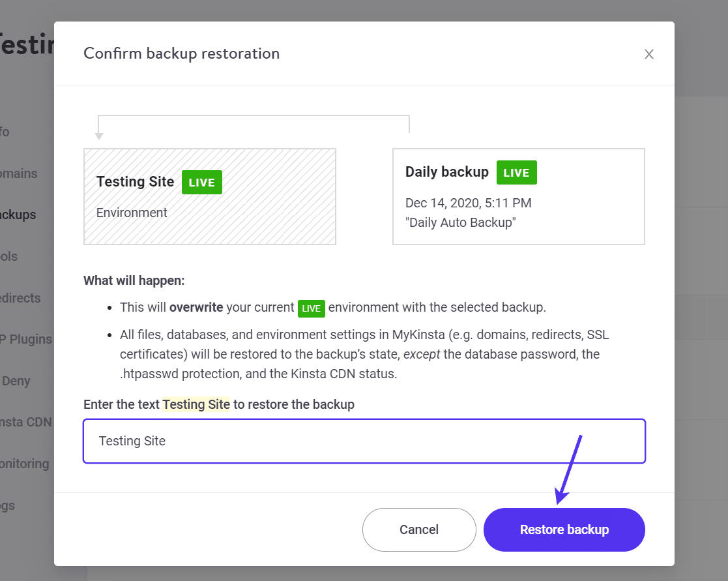Cancel the backup restoration
728x581 pixels.
coord(419,529)
